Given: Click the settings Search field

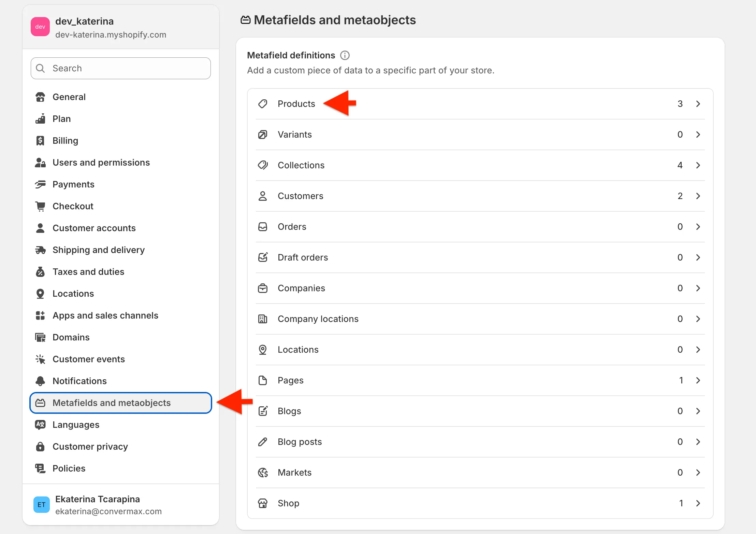Looking at the screenshot, I should 121,68.
